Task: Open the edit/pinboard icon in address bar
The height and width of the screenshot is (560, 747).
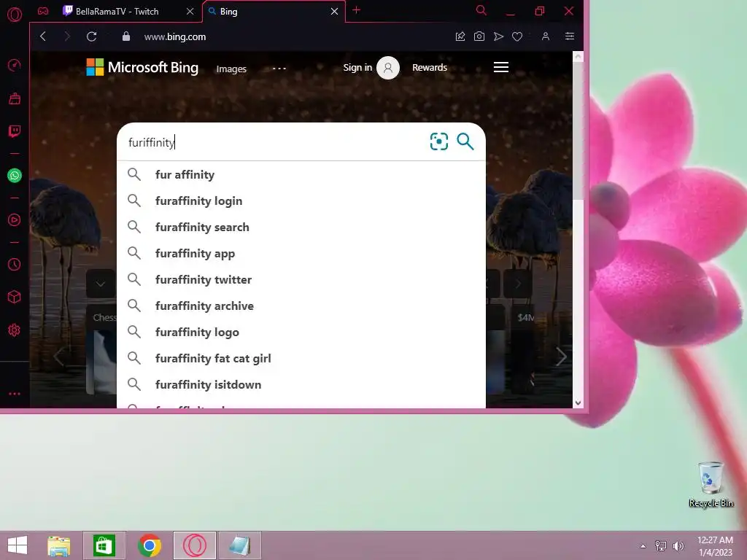Action: pyautogui.click(x=460, y=36)
